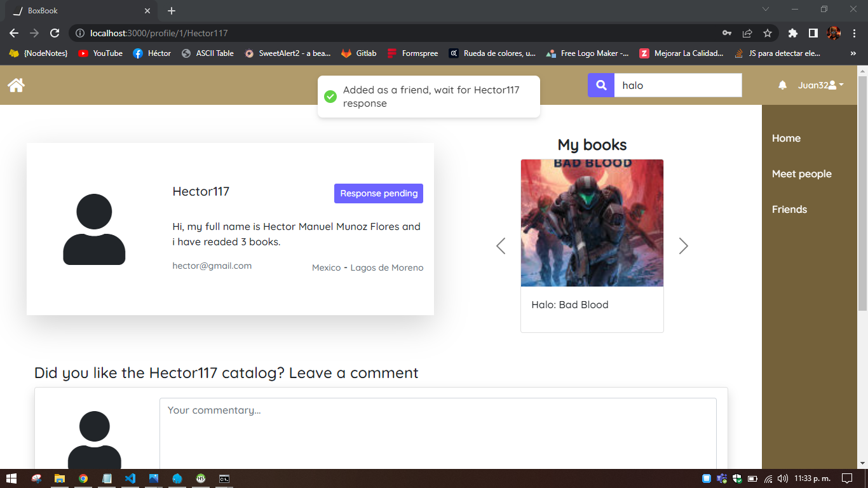Open volume control in system tray
Screen dimensions: 868x488
coord(783,478)
